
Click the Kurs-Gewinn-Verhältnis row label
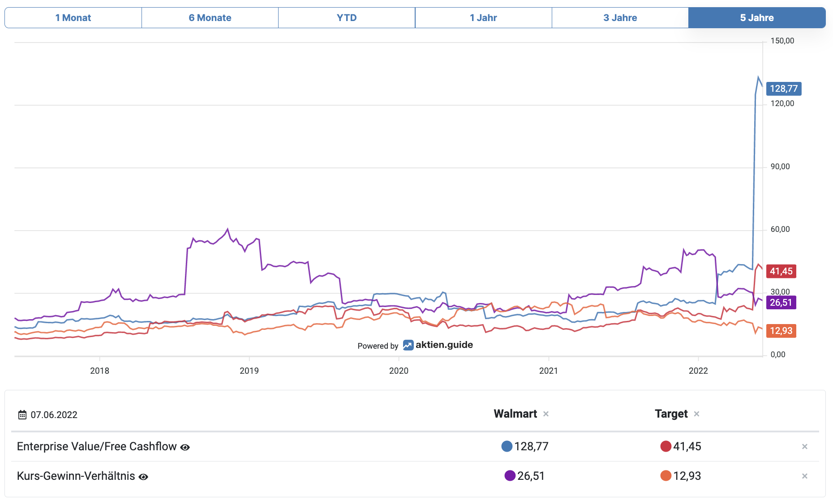76,476
